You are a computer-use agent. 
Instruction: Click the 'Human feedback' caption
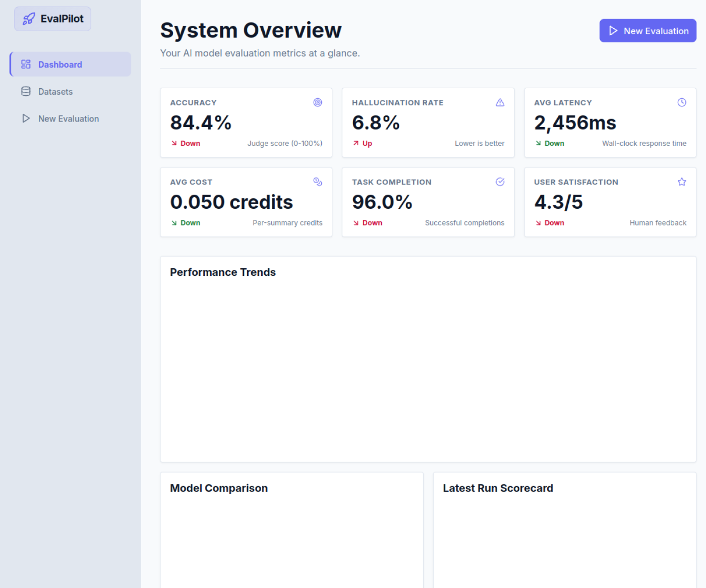click(x=658, y=223)
